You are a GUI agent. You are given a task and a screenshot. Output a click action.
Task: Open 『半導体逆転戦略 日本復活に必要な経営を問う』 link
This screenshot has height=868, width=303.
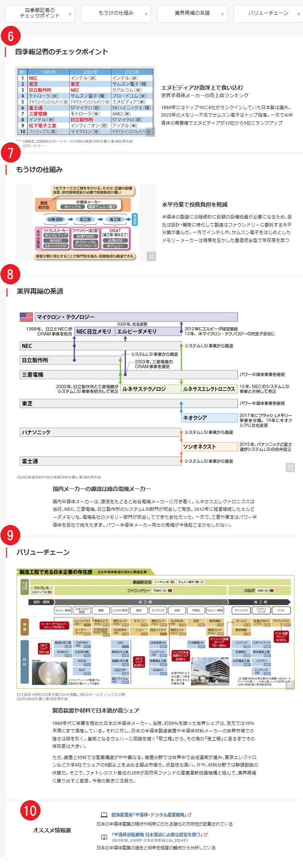(x=157, y=835)
